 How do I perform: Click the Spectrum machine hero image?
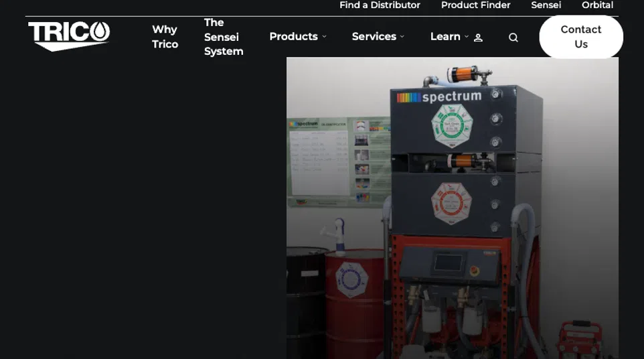452,208
